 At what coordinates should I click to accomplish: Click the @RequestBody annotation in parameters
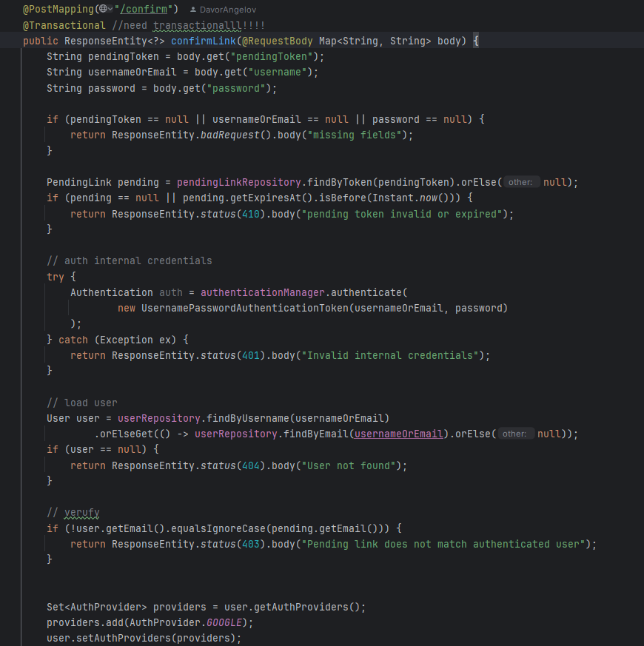tap(278, 41)
